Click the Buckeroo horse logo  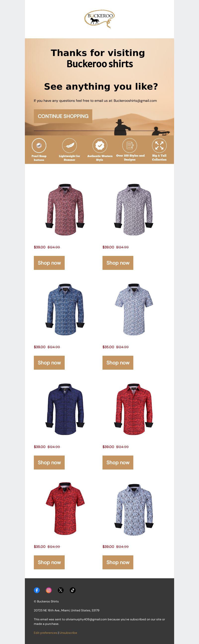click(x=99, y=19)
